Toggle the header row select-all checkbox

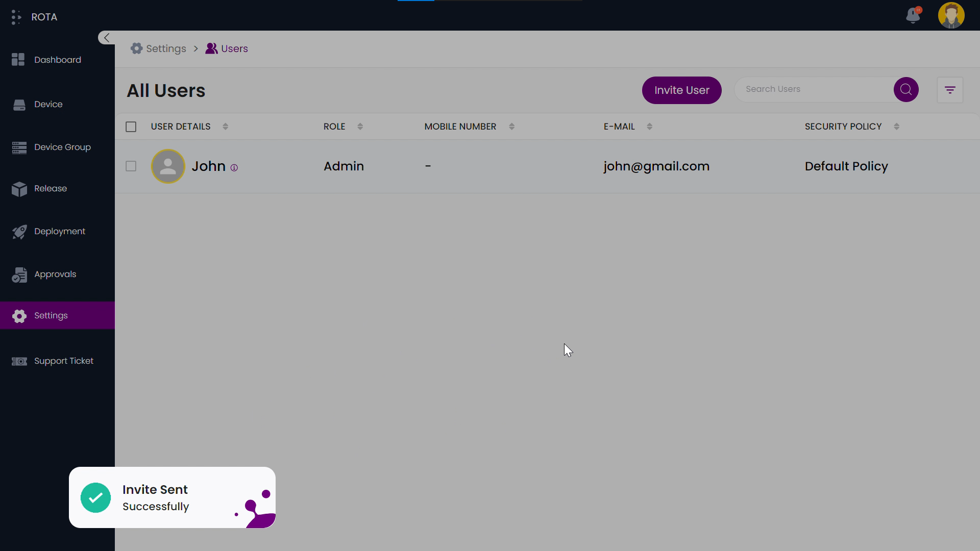pos(131,127)
